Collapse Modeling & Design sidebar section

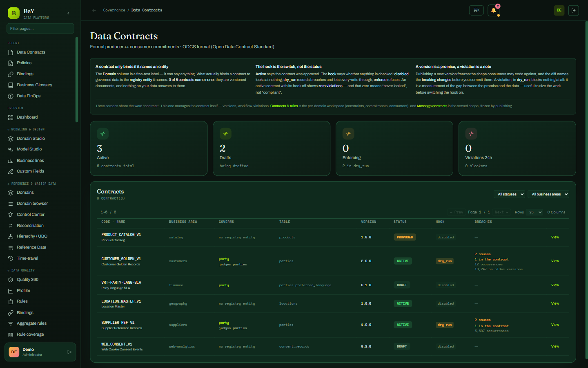(26, 129)
